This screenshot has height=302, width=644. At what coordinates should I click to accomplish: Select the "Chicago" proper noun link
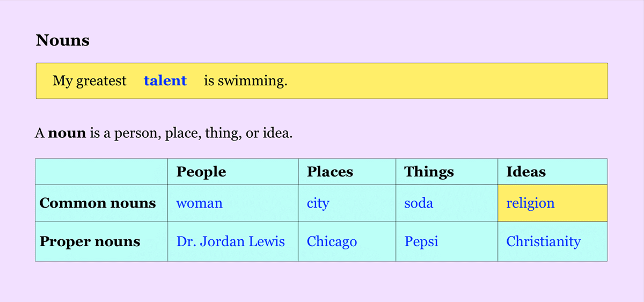coord(332,241)
